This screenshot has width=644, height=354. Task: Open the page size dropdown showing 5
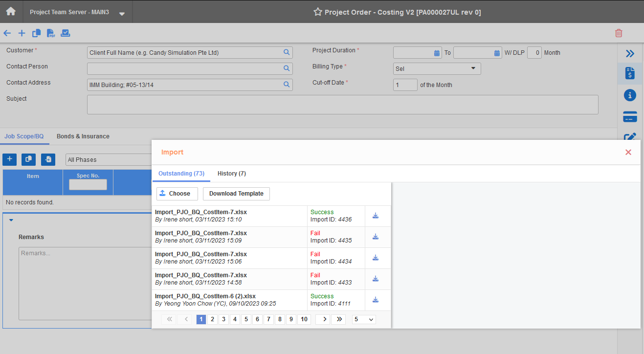pyautogui.click(x=364, y=319)
